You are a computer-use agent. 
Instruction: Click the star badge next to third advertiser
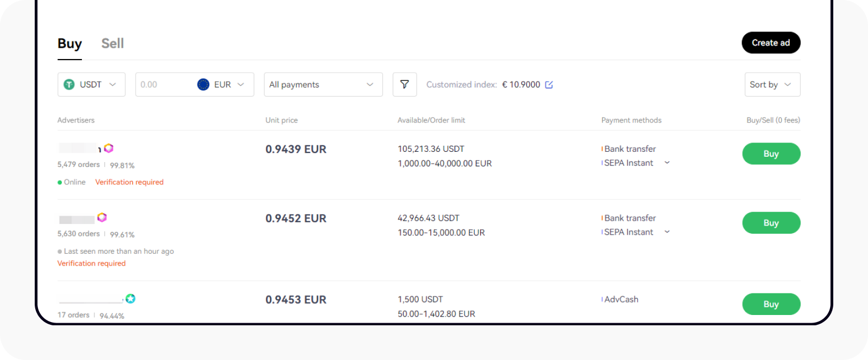[131, 299]
